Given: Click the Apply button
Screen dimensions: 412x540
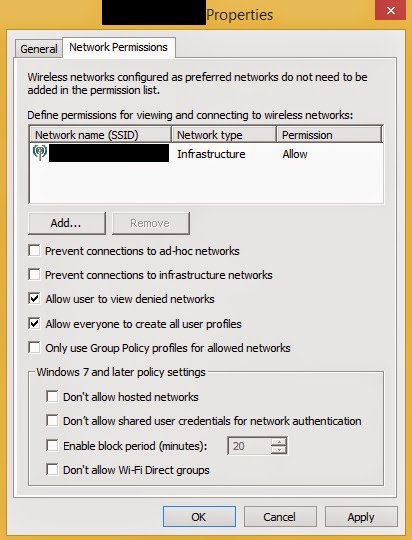Looking at the screenshot, I should point(361,517).
